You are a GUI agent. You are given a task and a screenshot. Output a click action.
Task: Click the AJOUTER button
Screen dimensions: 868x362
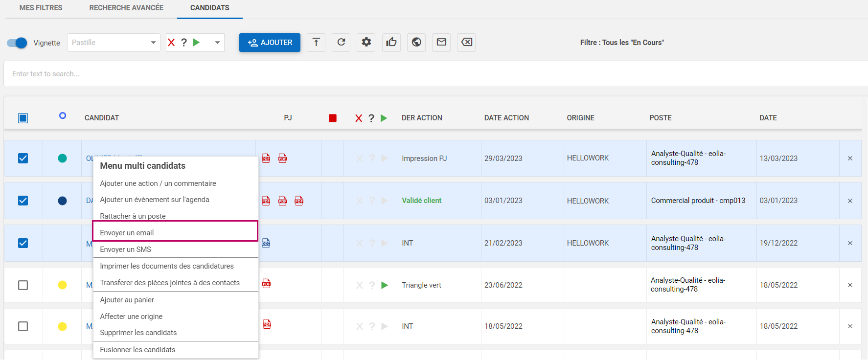(270, 43)
